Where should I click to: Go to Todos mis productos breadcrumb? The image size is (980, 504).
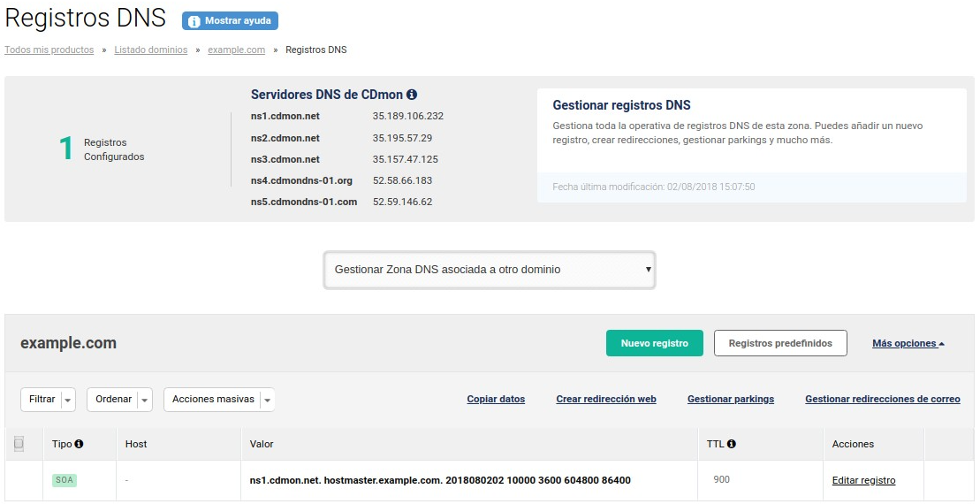pyautogui.click(x=49, y=50)
